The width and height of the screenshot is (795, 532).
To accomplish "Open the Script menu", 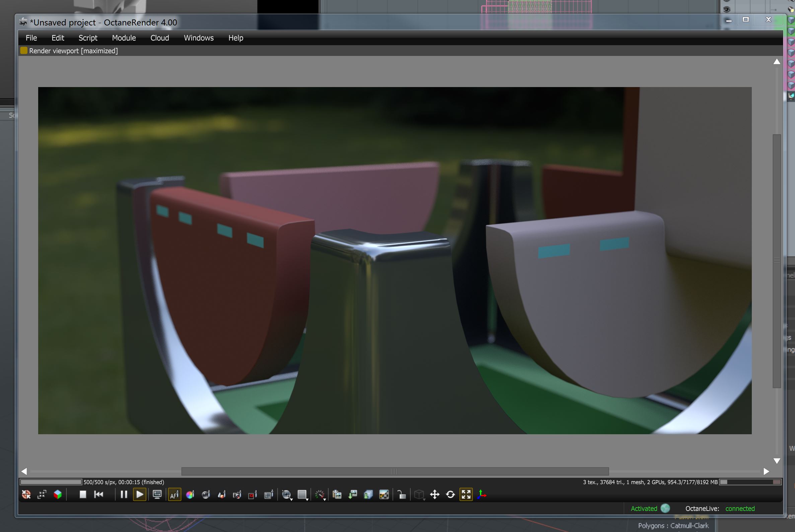I will click(88, 38).
